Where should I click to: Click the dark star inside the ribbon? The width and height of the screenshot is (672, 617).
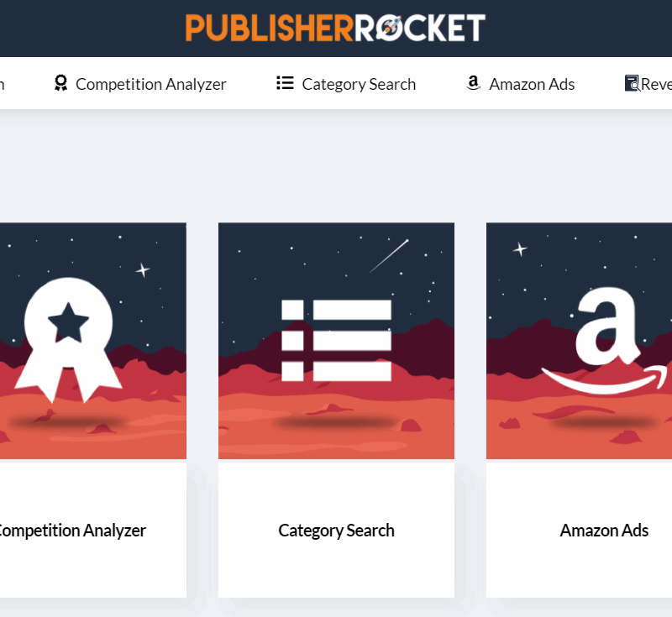[69, 323]
